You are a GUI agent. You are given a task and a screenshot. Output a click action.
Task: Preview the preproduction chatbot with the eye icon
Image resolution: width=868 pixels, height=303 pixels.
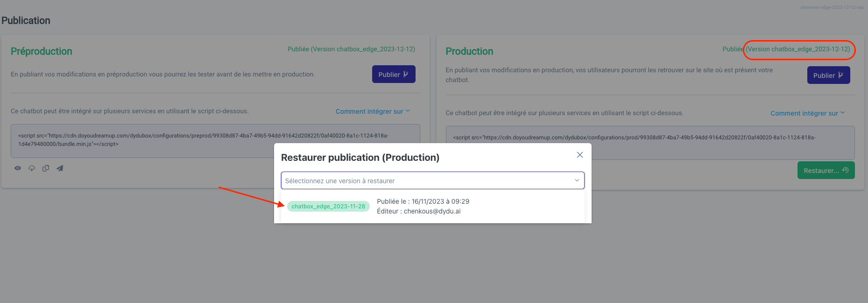click(18, 168)
